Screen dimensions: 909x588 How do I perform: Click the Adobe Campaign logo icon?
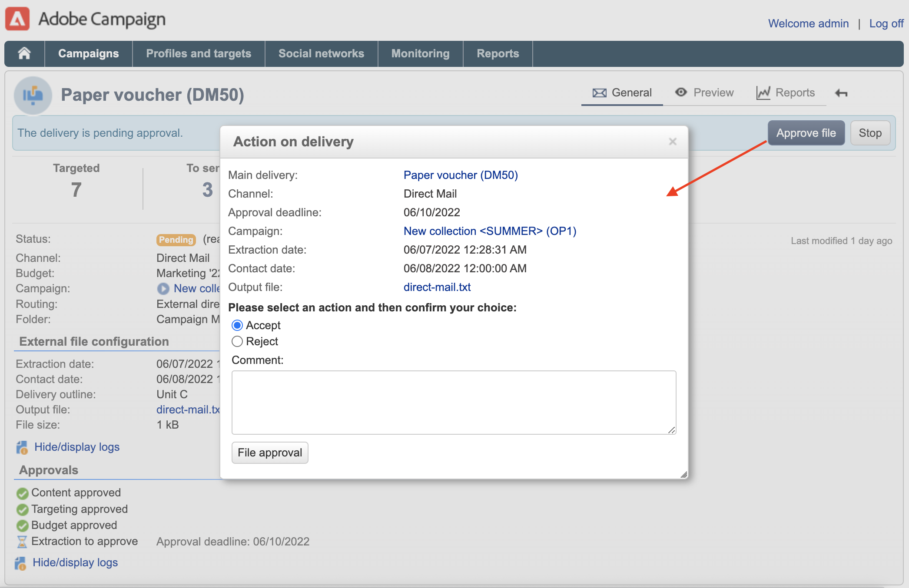point(17,19)
